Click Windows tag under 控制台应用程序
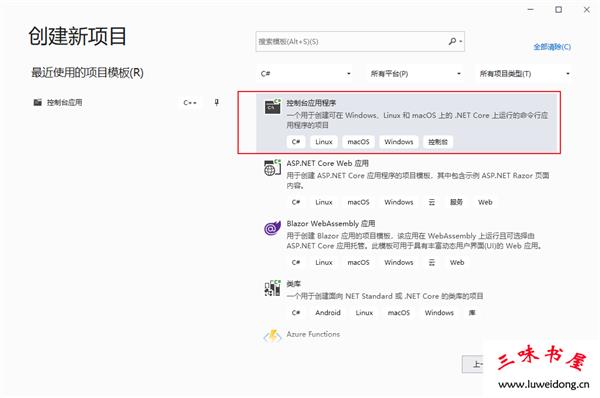Image resolution: width=600 pixels, height=398 pixels. (x=399, y=142)
